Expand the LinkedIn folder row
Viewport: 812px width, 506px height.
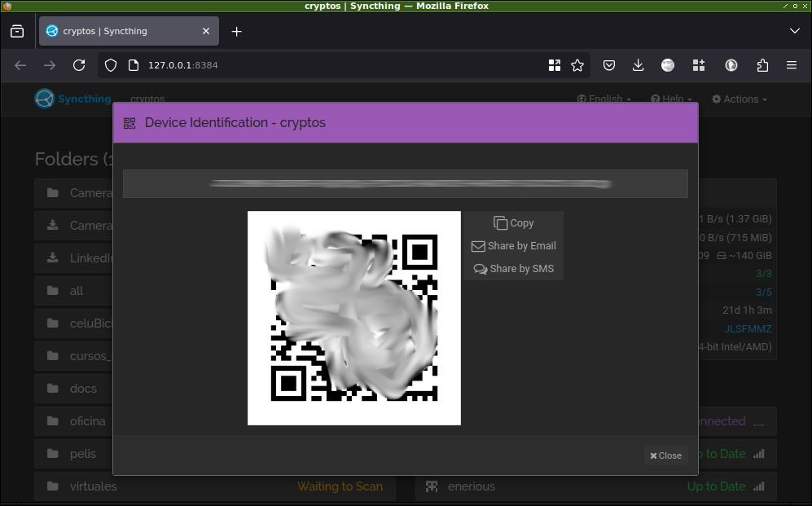(73, 258)
